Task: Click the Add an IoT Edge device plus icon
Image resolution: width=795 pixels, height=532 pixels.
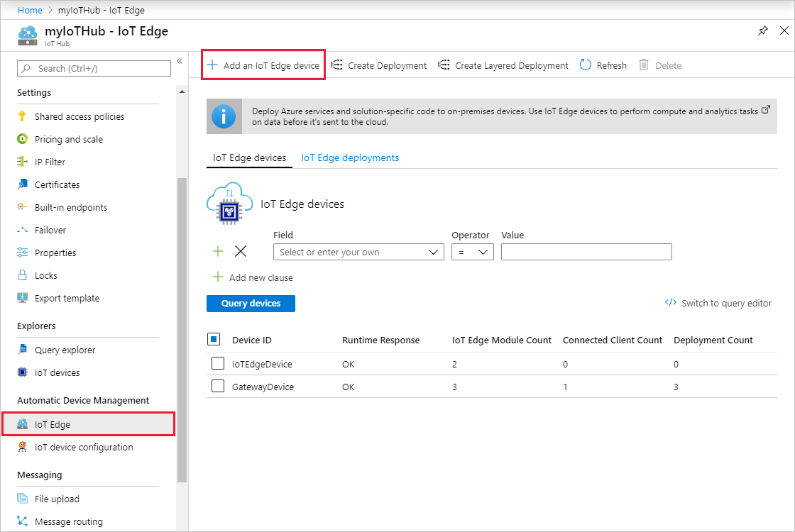Action: click(212, 65)
